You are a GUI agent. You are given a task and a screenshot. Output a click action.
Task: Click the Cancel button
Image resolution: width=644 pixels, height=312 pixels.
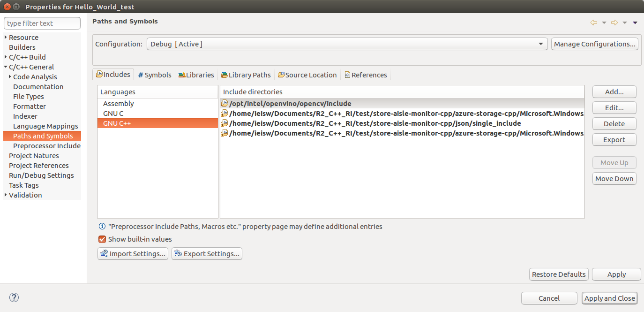coord(549,298)
